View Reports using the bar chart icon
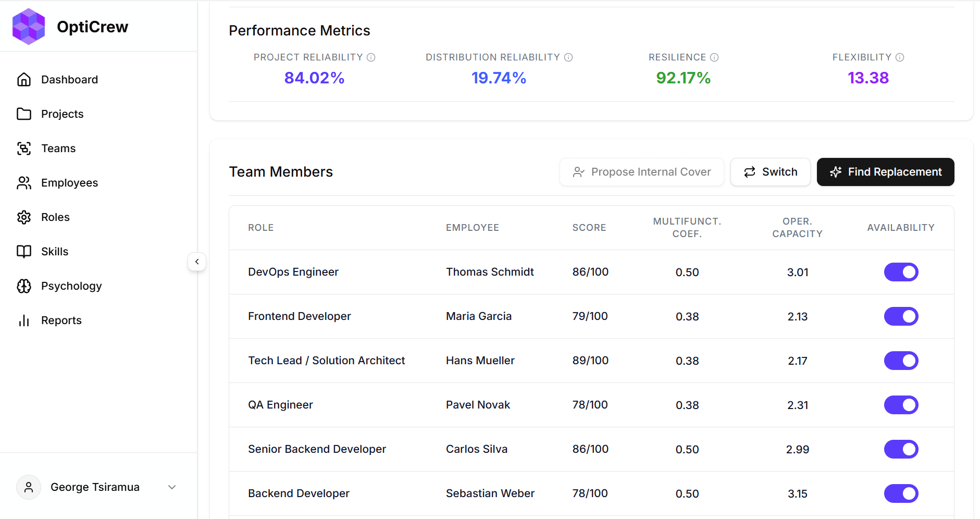 tap(24, 320)
